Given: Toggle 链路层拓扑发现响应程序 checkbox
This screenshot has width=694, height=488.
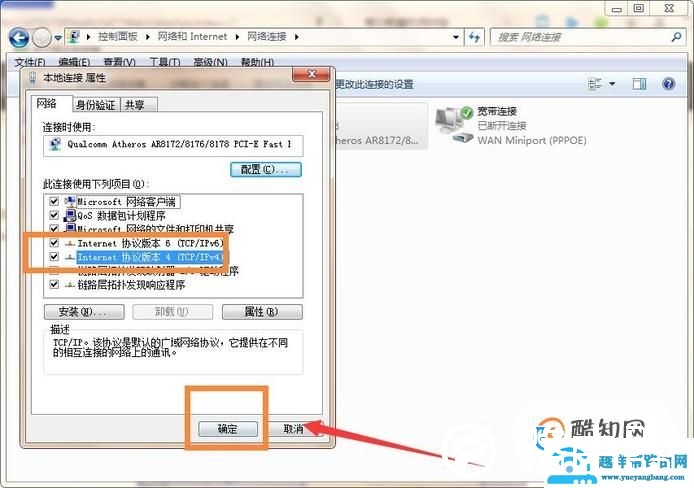Looking at the screenshot, I should coord(54,284).
